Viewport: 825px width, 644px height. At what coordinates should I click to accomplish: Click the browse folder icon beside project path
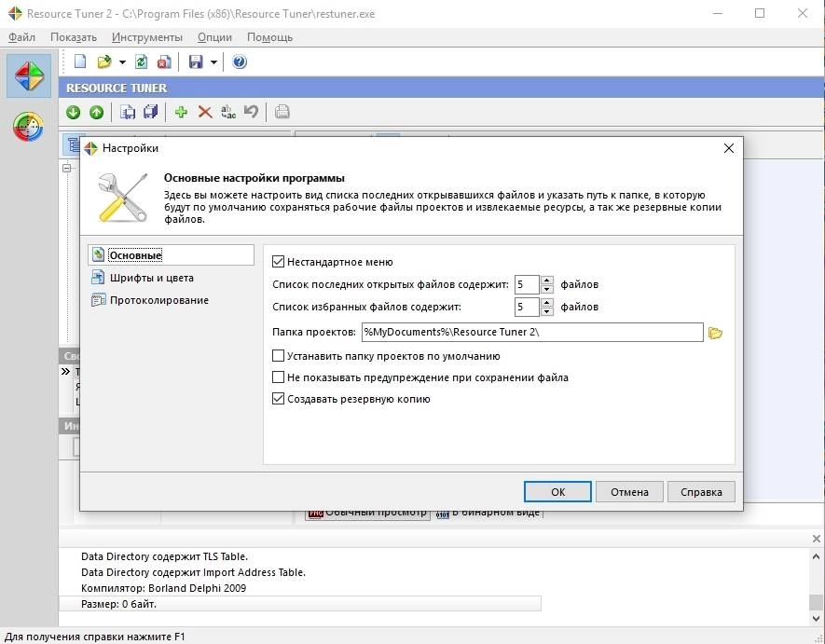(x=715, y=333)
